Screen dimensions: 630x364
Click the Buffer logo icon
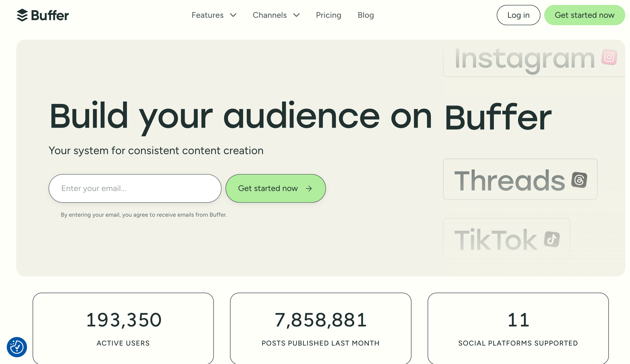coord(22,15)
